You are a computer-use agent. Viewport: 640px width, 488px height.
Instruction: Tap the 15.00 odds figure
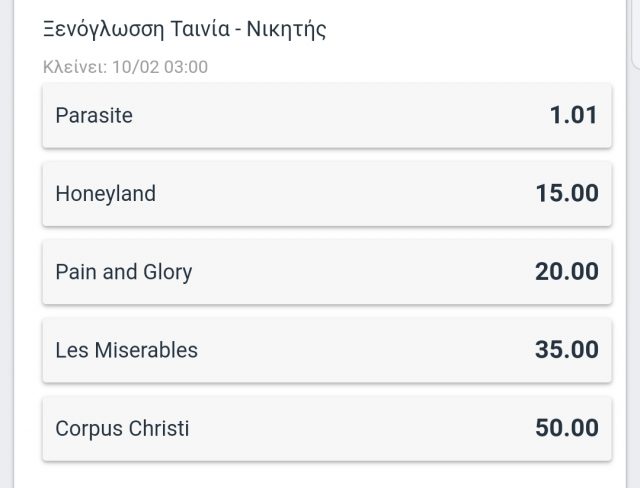[567, 193]
